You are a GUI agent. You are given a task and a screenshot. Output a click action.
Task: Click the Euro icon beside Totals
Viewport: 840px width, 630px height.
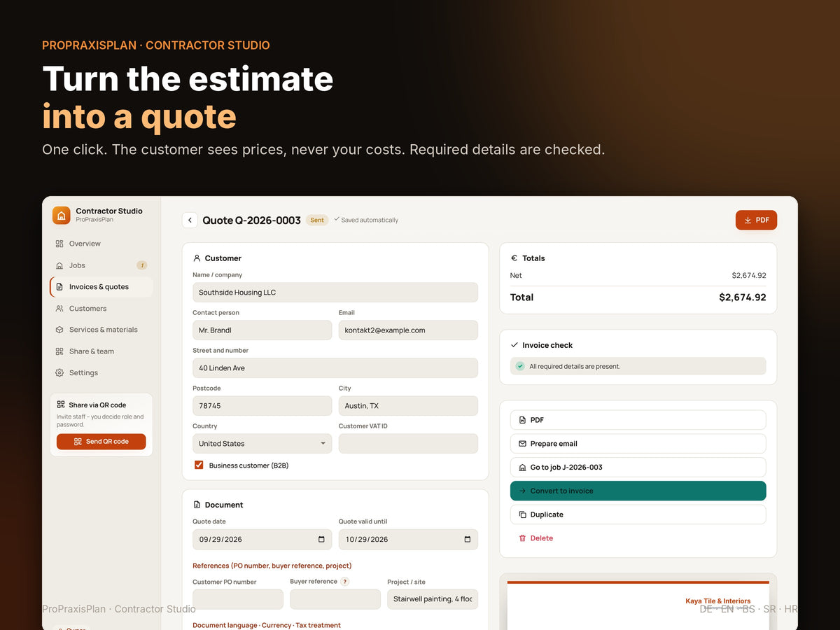pos(514,258)
